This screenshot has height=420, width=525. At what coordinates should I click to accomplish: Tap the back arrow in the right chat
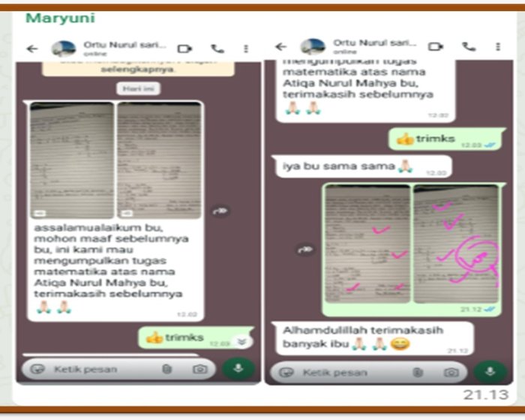[281, 46]
